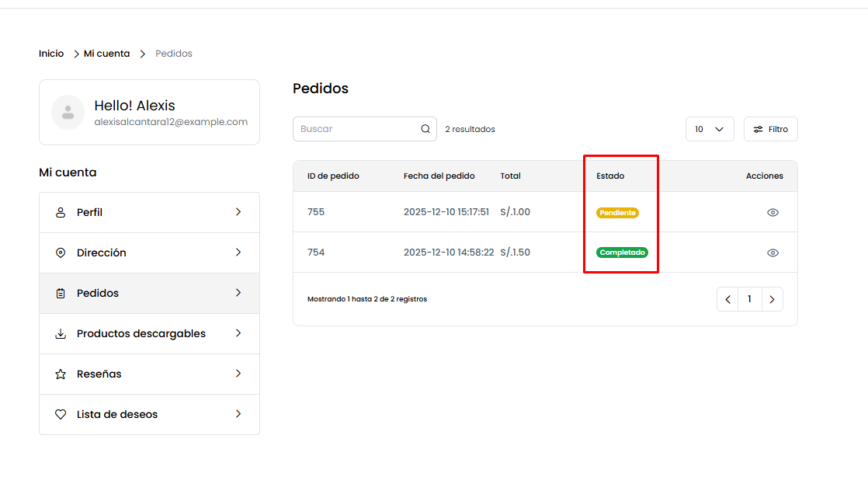
Task: Click the magnifier search icon in search box
Action: tap(425, 129)
